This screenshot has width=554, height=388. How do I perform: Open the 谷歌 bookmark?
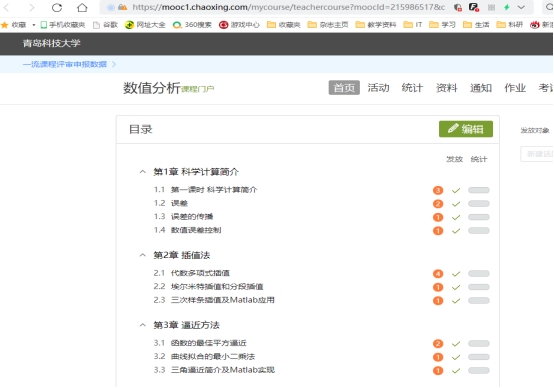105,25
